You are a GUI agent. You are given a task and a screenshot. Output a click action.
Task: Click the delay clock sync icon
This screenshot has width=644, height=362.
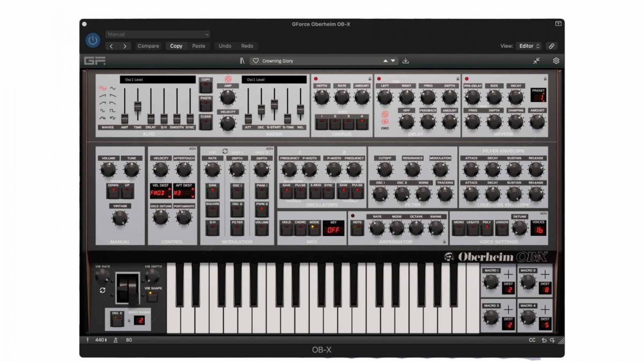click(x=385, y=114)
